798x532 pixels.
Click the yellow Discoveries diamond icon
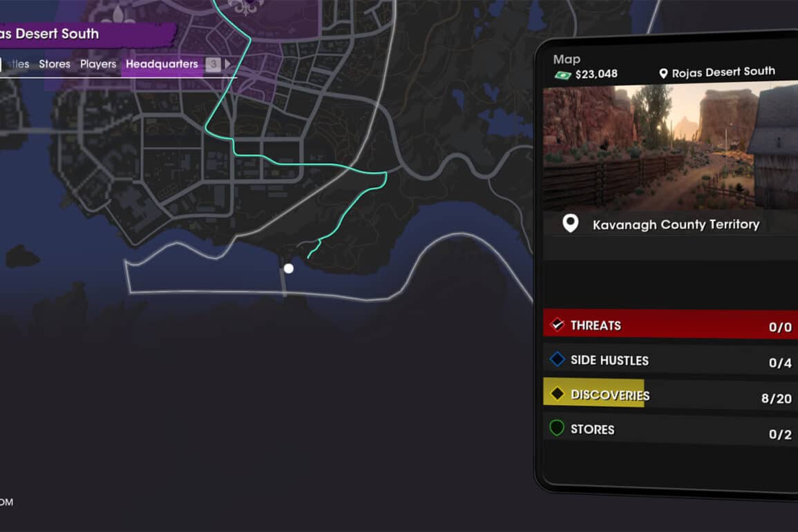pyautogui.click(x=558, y=394)
